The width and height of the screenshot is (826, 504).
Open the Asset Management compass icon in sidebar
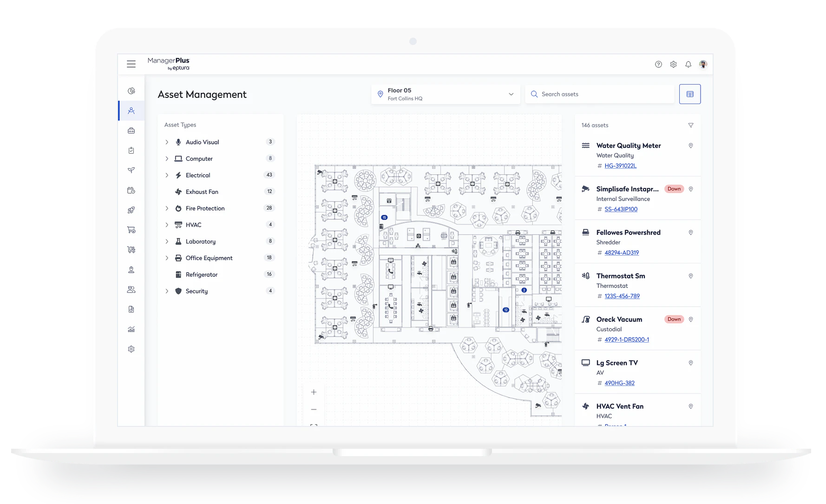click(x=131, y=111)
